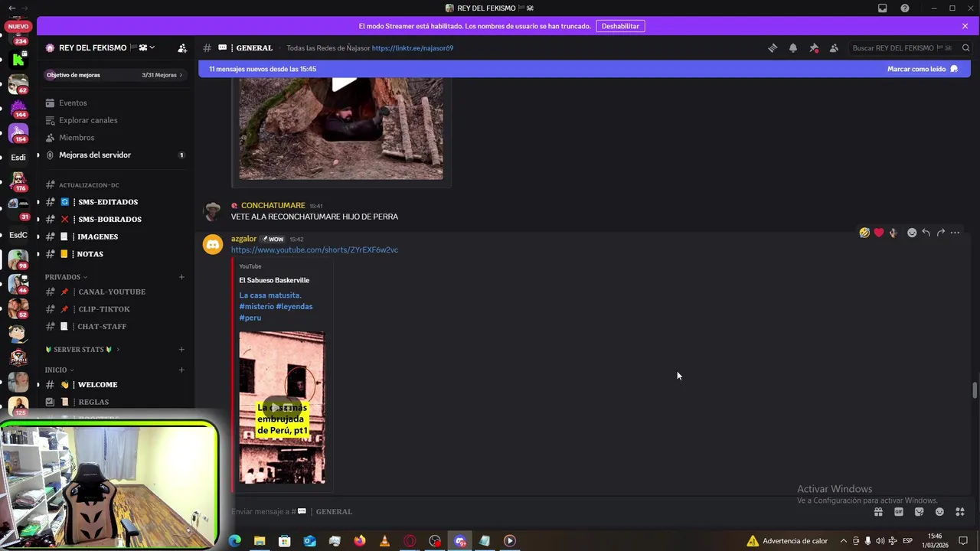980x551 pixels.
Task: Open File Explorer from the taskbar
Action: click(260, 541)
